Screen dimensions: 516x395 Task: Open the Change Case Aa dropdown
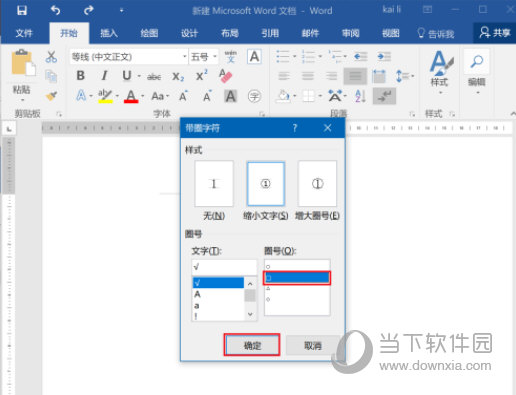(160, 96)
